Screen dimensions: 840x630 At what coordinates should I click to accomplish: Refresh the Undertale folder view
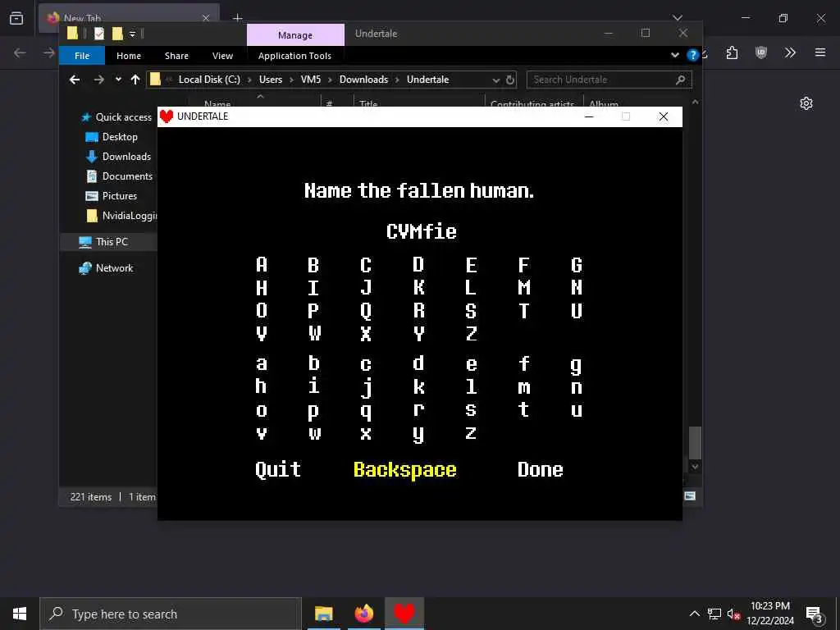[510, 80]
